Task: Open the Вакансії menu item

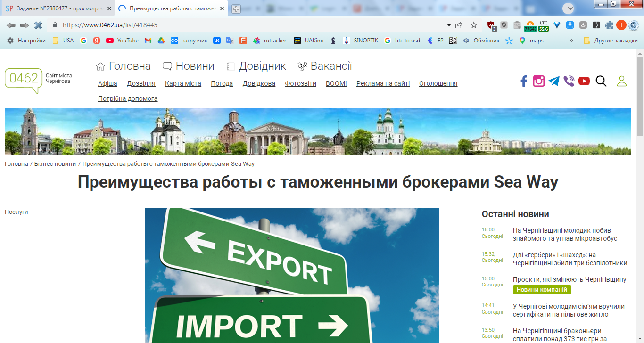Action: (x=325, y=66)
